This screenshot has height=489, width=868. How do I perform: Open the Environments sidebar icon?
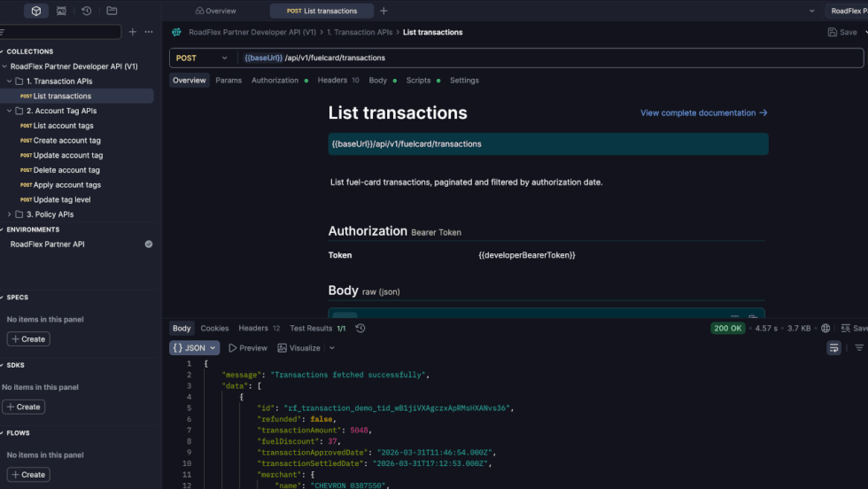[x=61, y=11]
